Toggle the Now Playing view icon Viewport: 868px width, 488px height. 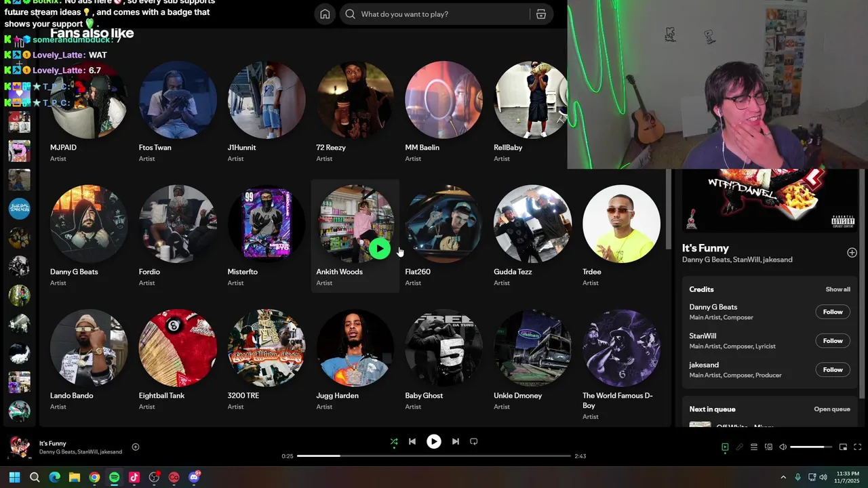[725, 447]
